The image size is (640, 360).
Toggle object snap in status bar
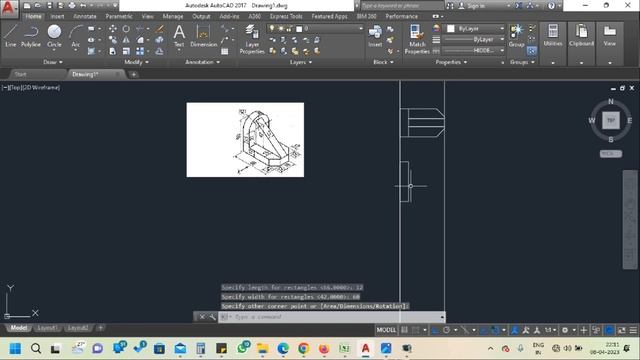coord(495,330)
